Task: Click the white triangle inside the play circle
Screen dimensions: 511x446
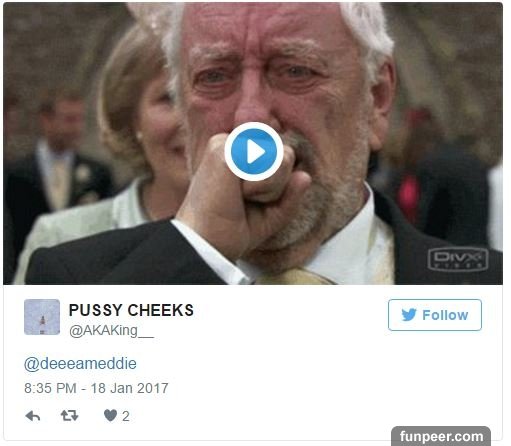Action: pos(256,152)
